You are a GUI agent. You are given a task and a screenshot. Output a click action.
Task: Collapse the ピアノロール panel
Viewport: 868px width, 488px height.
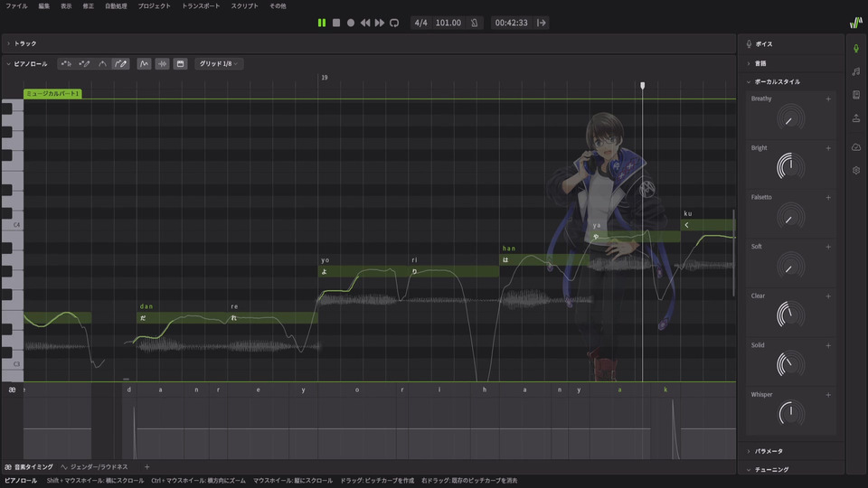(x=8, y=63)
